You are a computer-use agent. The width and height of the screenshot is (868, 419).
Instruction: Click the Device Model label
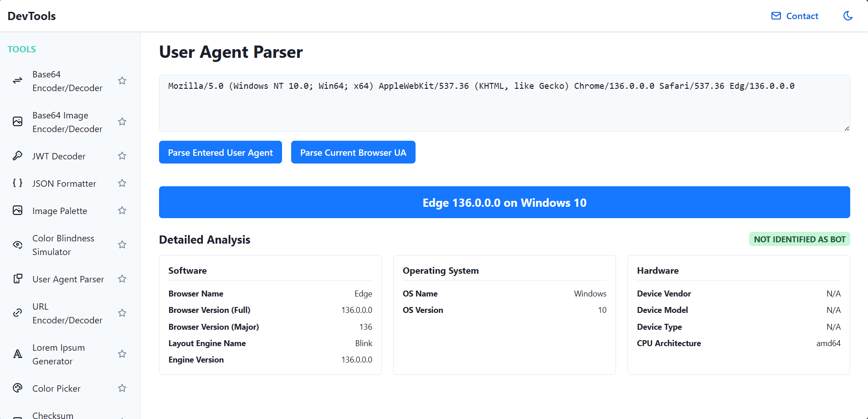pyautogui.click(x=662, y=310)
